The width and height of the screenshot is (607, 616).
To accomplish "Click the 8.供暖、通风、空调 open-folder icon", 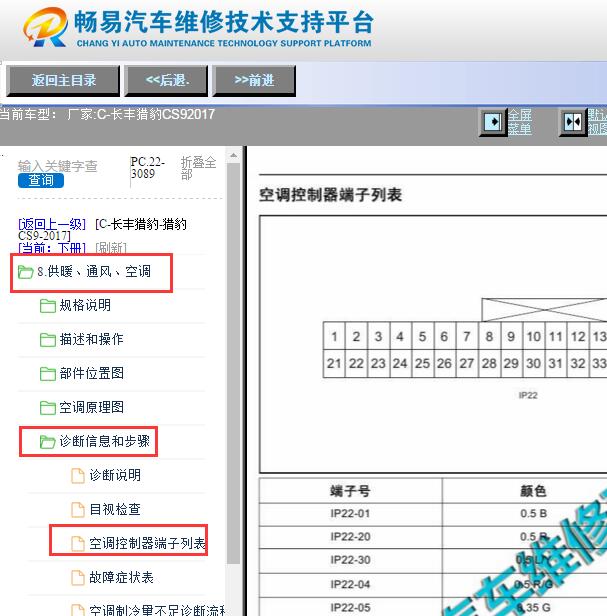I will (26, 272).
